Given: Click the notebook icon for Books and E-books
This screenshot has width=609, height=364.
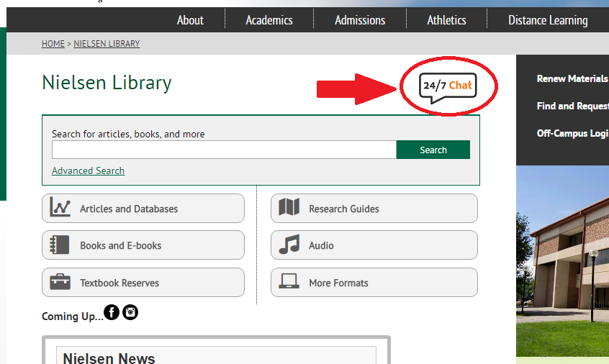Looking at the screenshot, I should coord(60,245).
